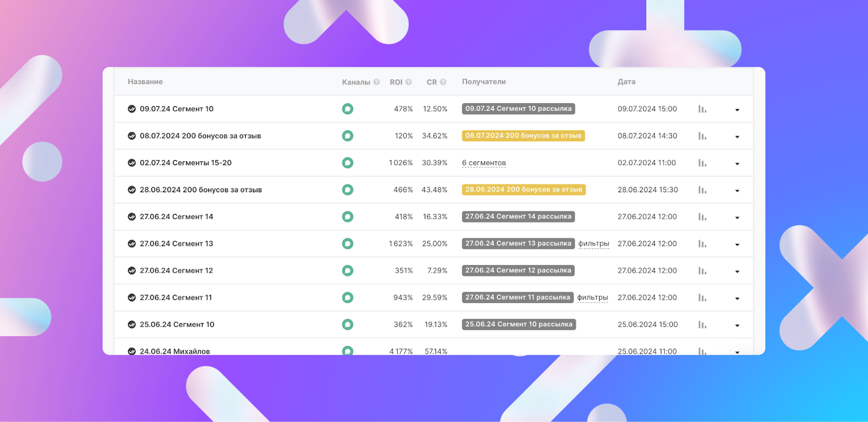
Task: Click the Название column header
Action: click(x=145, y=82)
